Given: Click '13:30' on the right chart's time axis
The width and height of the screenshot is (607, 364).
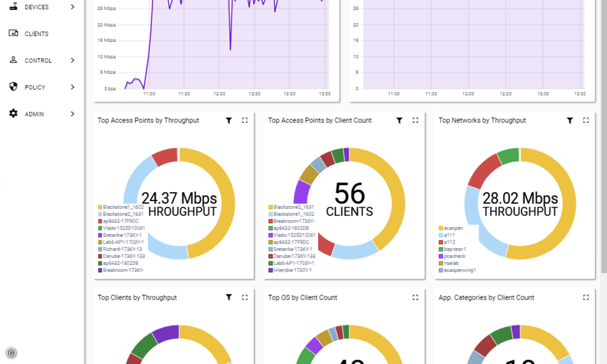Looking at the screenshot, I should pyautogui.click(x=579, y=94).
